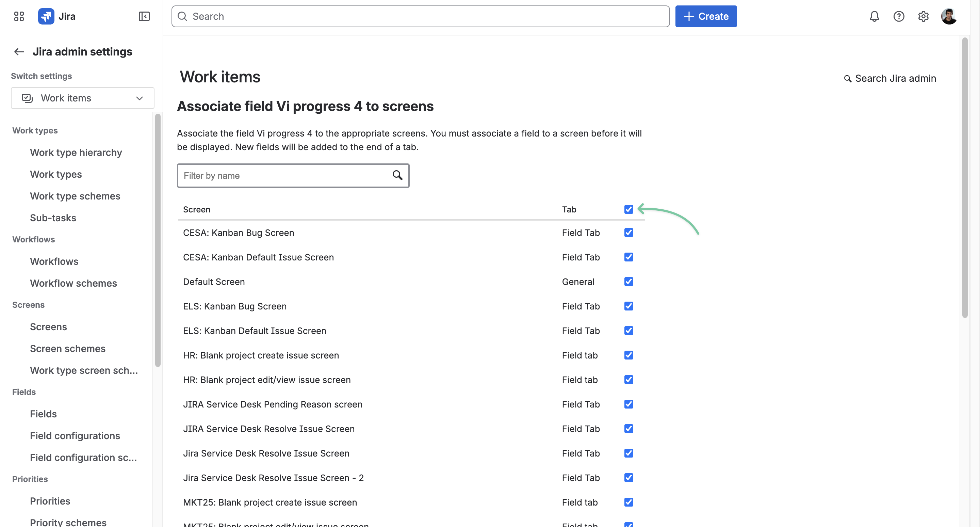Click the magnifier in Filter by name

click(397, 175)
